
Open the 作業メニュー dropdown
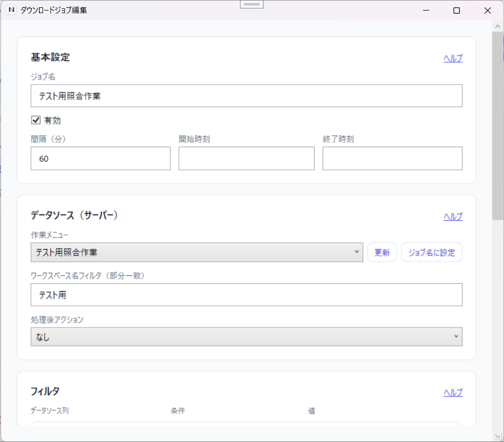click(x=197, y=252)
